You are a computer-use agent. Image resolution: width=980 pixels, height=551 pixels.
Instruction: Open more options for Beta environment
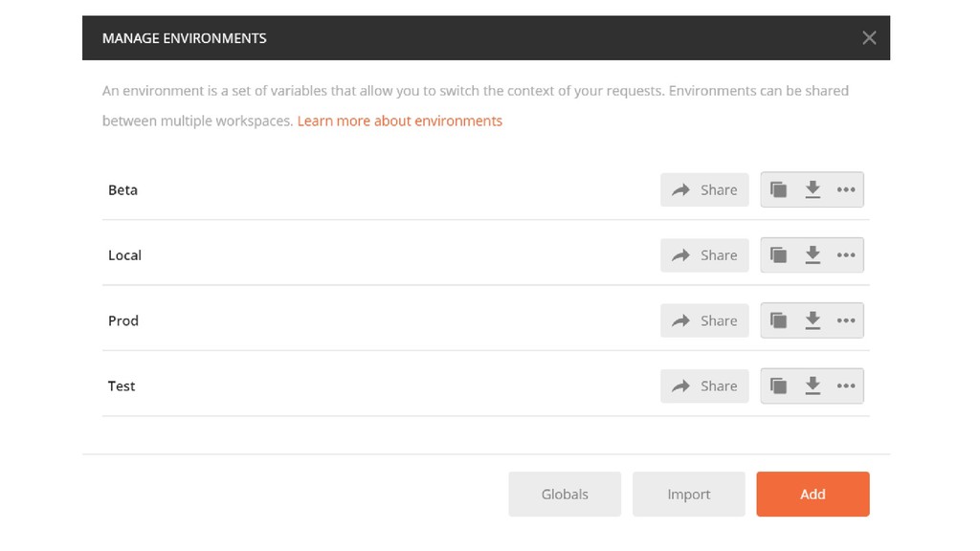point(846,189)
